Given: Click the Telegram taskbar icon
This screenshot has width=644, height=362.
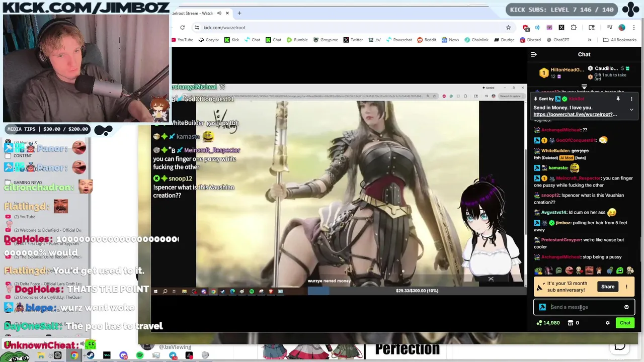Looking at the screenshot, I should coord(173,355).
